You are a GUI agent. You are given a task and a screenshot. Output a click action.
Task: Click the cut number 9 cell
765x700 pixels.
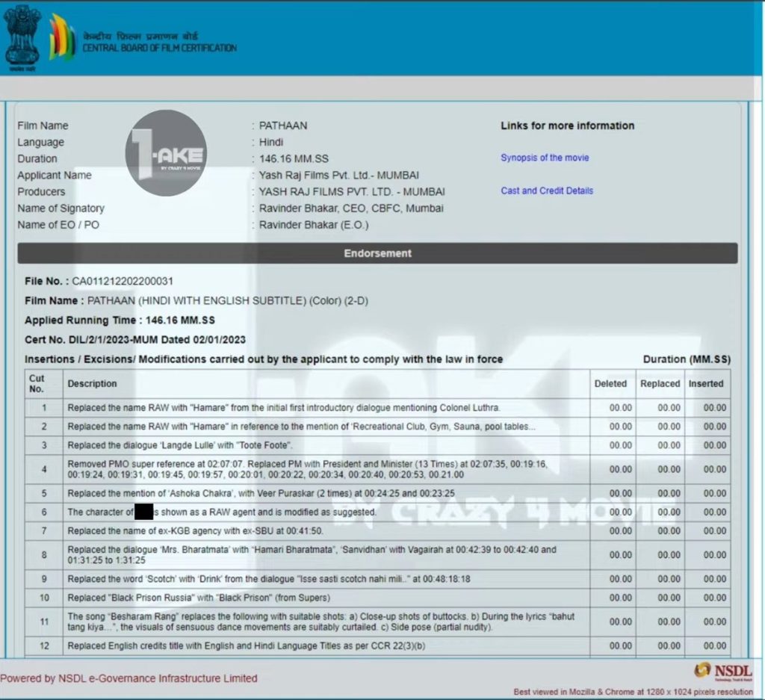(x=44, y=579)
